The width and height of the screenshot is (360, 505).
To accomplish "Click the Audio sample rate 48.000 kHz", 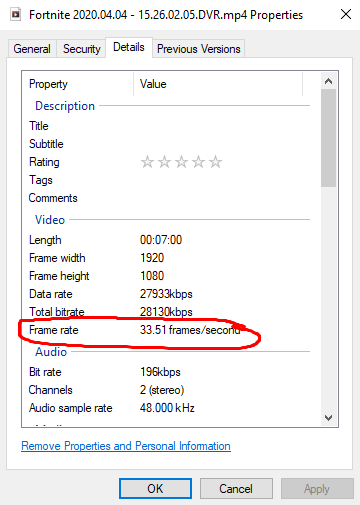I will point(167,408).
